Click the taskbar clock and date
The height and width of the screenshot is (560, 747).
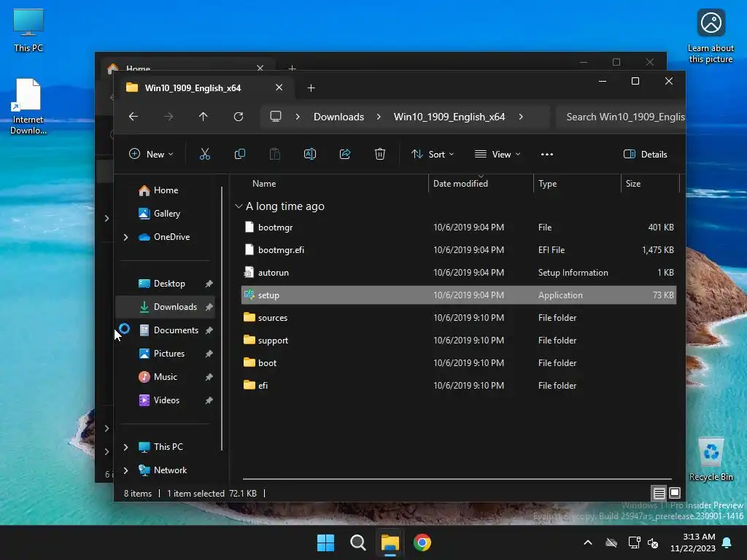point(693,542)
